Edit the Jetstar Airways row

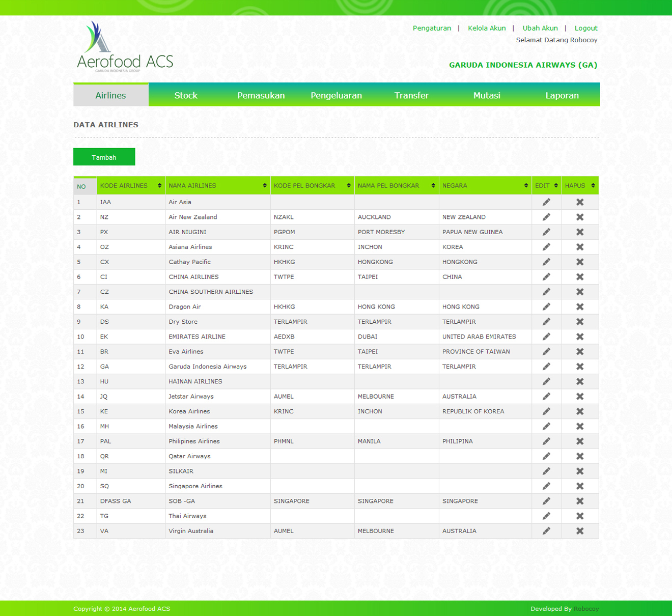coord(546,397)
